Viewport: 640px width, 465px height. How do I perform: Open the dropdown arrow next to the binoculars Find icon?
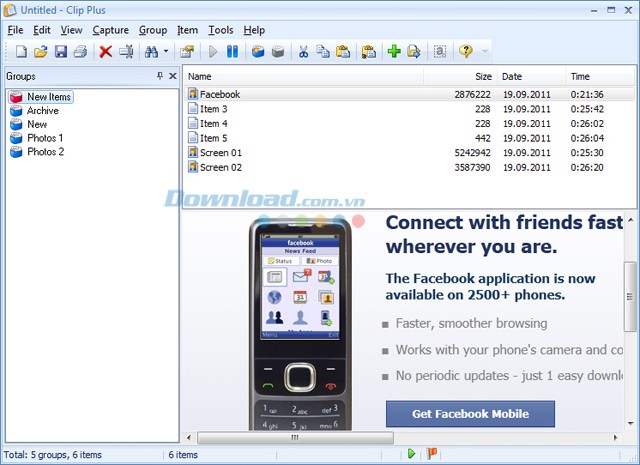coord(166,51)
